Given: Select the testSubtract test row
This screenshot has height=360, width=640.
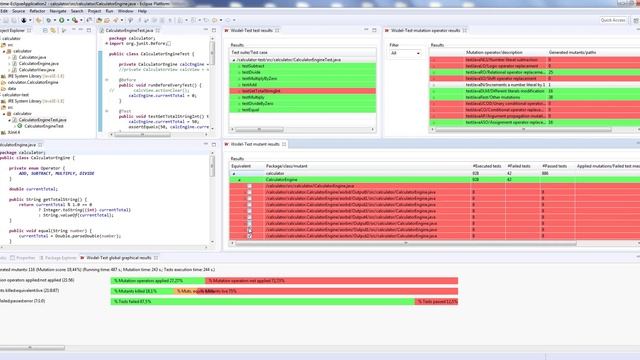Looking at the screenshot, I should (x=302, y=66).
